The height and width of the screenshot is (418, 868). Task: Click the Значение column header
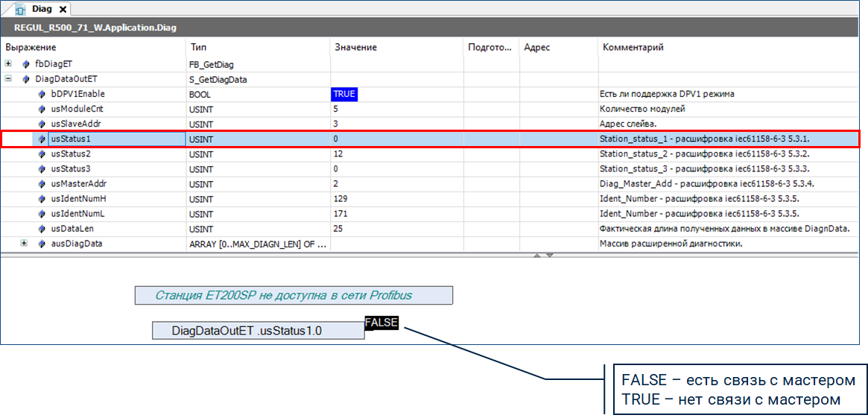pos(396,47)
